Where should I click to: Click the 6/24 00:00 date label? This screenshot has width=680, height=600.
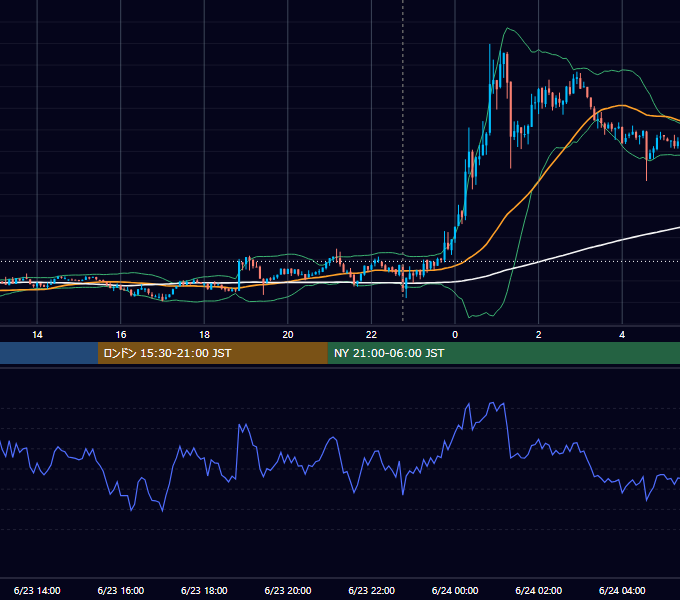tap(455, 590)
